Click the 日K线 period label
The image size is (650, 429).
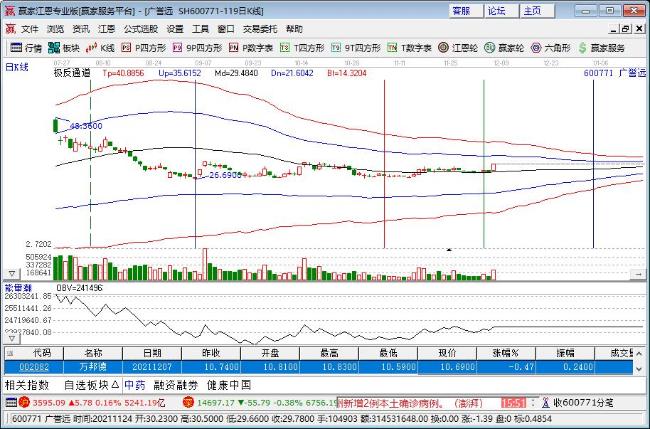tap(17, 67)
